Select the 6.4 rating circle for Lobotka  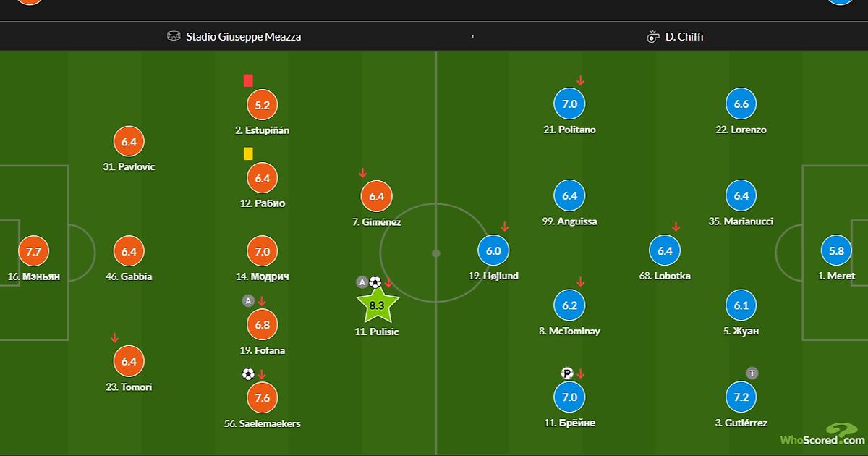tap(665, 251)
